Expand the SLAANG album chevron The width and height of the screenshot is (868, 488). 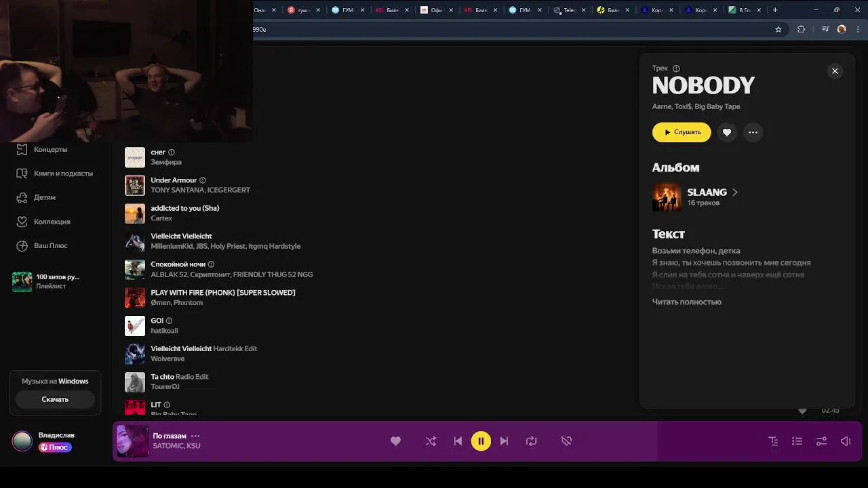[x=735, y=192]
